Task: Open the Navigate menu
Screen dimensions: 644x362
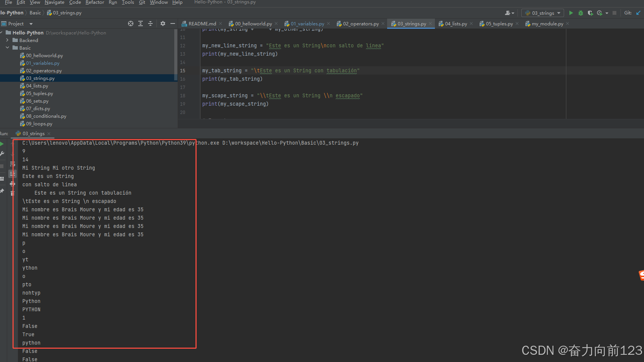Action: pos(55,2)
